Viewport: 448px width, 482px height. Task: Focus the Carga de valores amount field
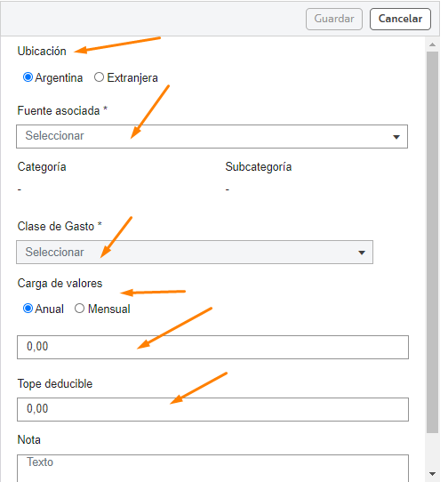(212, 348)
